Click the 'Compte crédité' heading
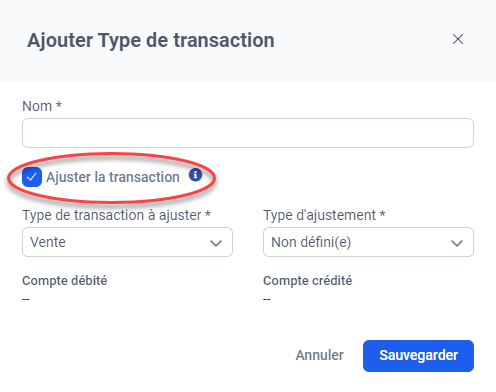This screenshot has width=496, height=392. 308,281
